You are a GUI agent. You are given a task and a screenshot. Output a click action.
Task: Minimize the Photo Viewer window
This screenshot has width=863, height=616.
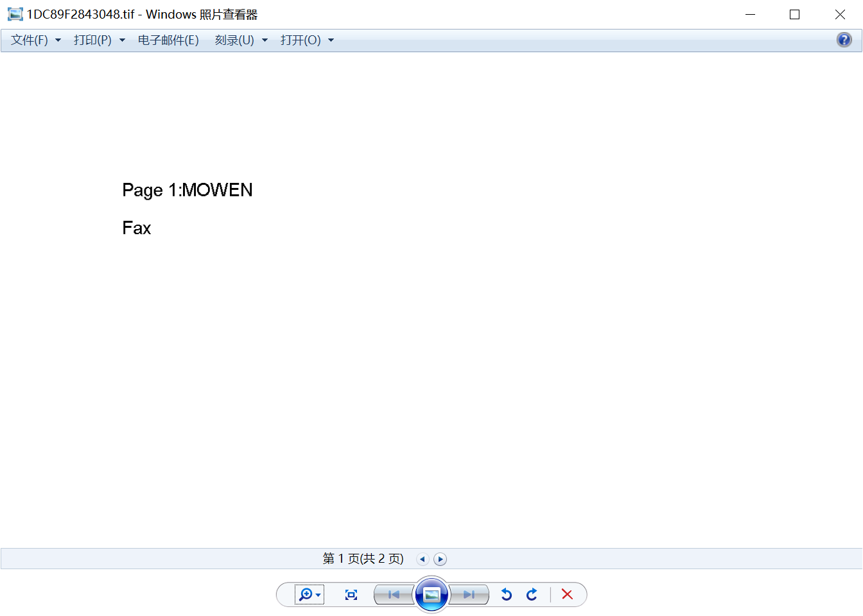tap(750, 14)
